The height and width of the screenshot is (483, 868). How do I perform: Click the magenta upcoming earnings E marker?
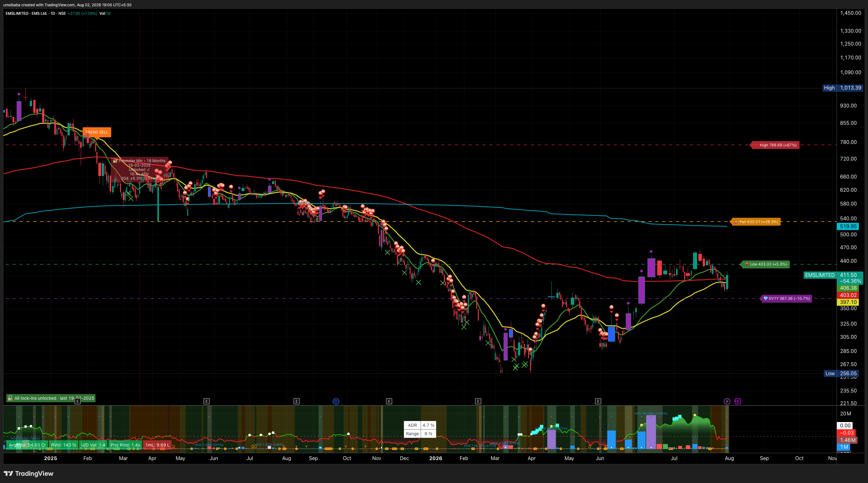point(738,401)
